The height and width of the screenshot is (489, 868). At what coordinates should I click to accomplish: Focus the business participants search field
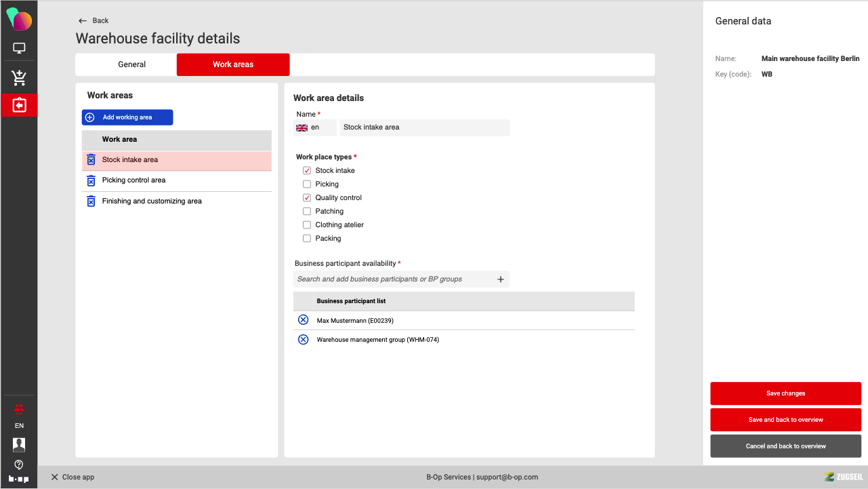[393, 279]
